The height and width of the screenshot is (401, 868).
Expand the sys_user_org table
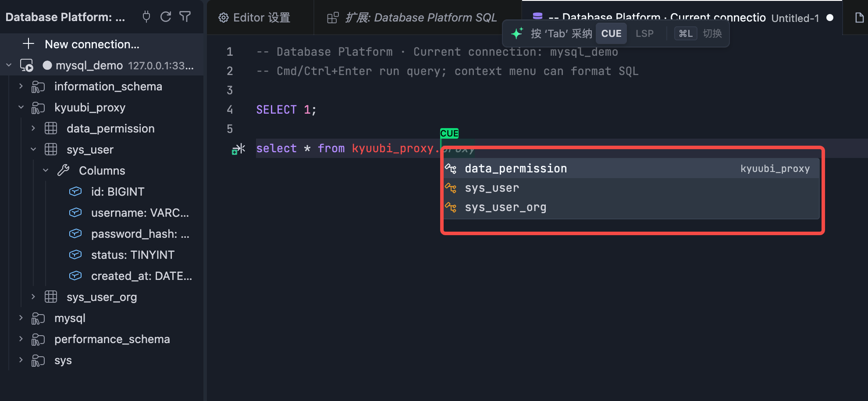[33, 297]
